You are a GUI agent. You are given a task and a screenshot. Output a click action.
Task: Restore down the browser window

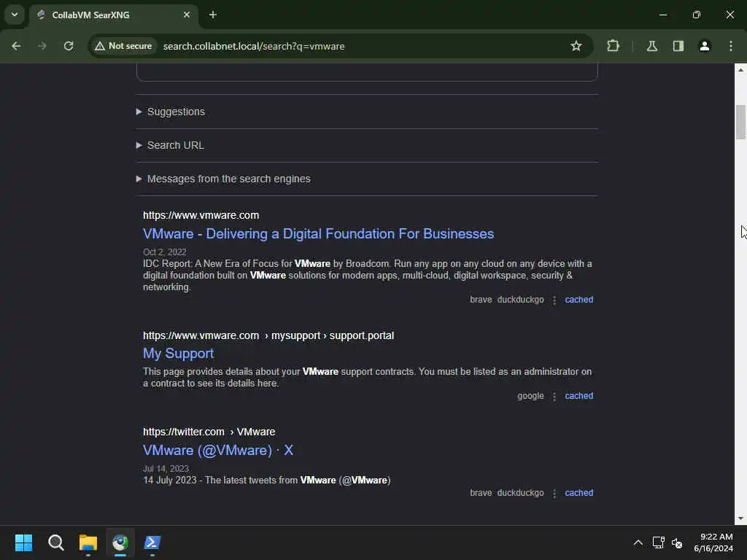(x=696, y=15)
